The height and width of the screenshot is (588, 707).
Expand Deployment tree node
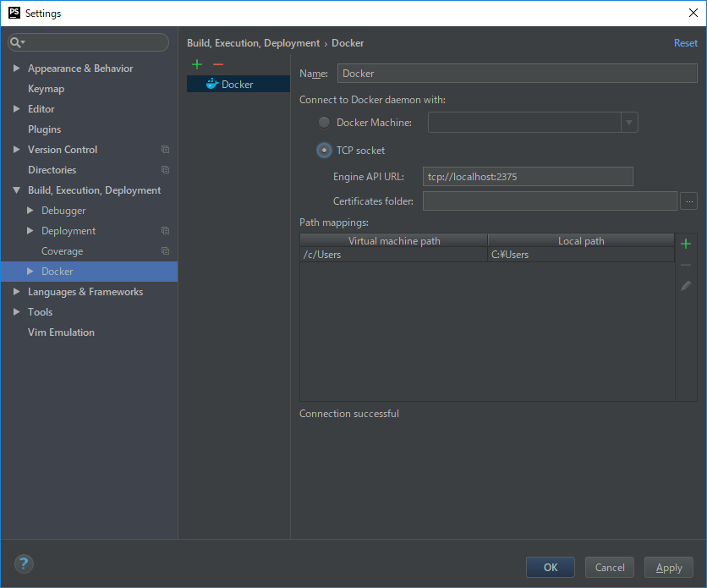click(x=30, y=230)
